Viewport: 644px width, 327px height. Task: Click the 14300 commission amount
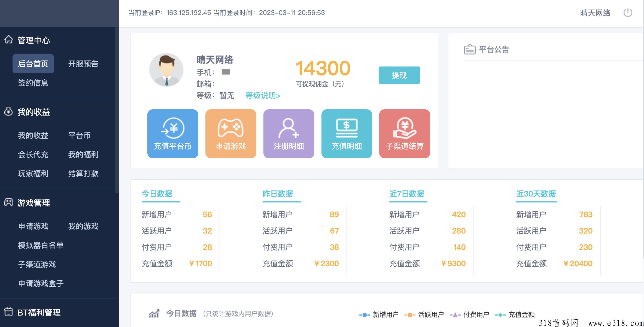323,68
